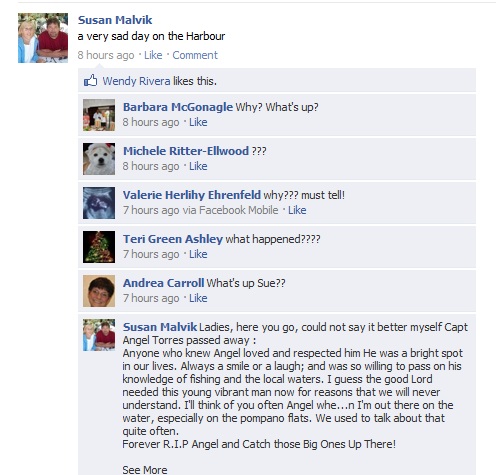Open Susan Malvik's name at post top

(x=115, y=20)
